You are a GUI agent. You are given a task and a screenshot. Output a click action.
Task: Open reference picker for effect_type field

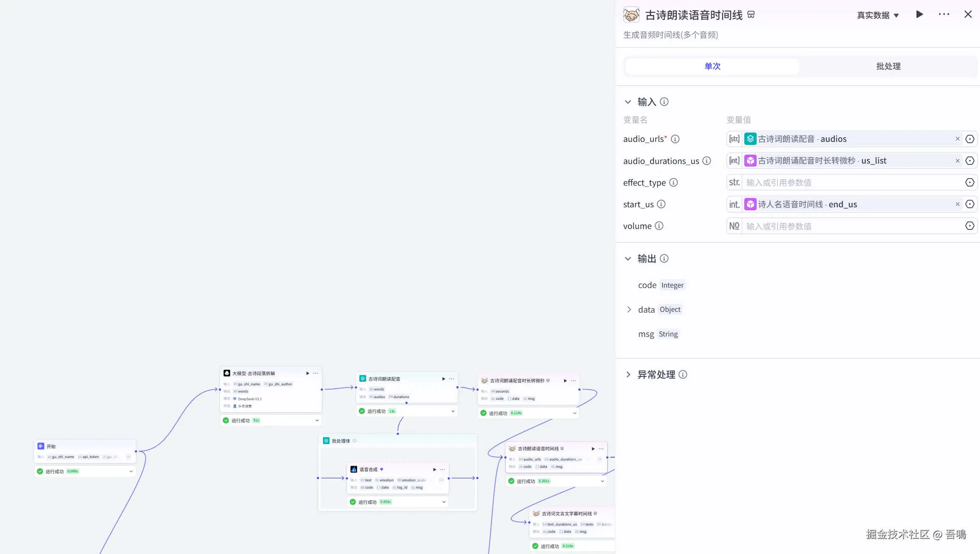969,183
